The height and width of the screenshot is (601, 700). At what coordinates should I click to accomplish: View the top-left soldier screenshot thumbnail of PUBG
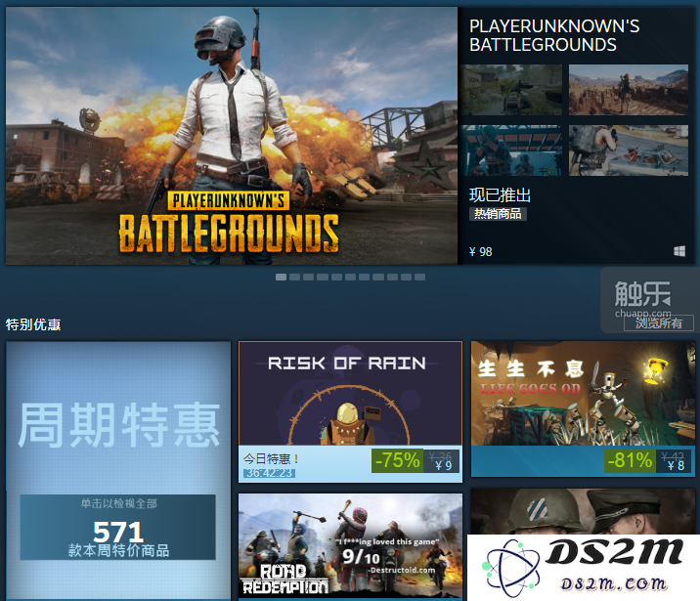tap(512, 90)
